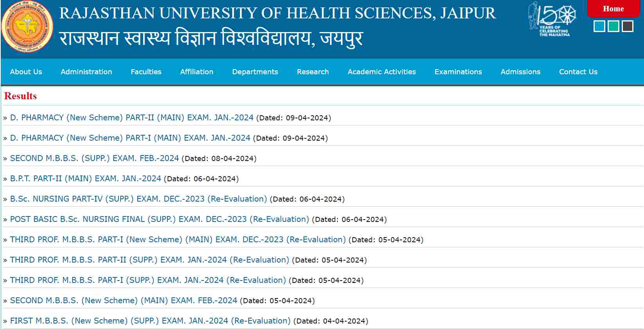Select the blue theme color swatch

click(599, 27)
